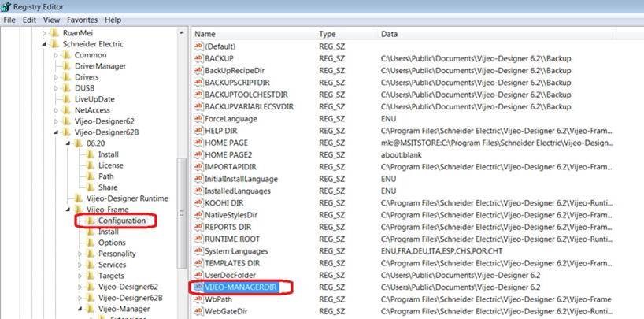Click the HOME PAGE2 value icon
Viewport: 644px width, 319px height.
coord(198,155)
